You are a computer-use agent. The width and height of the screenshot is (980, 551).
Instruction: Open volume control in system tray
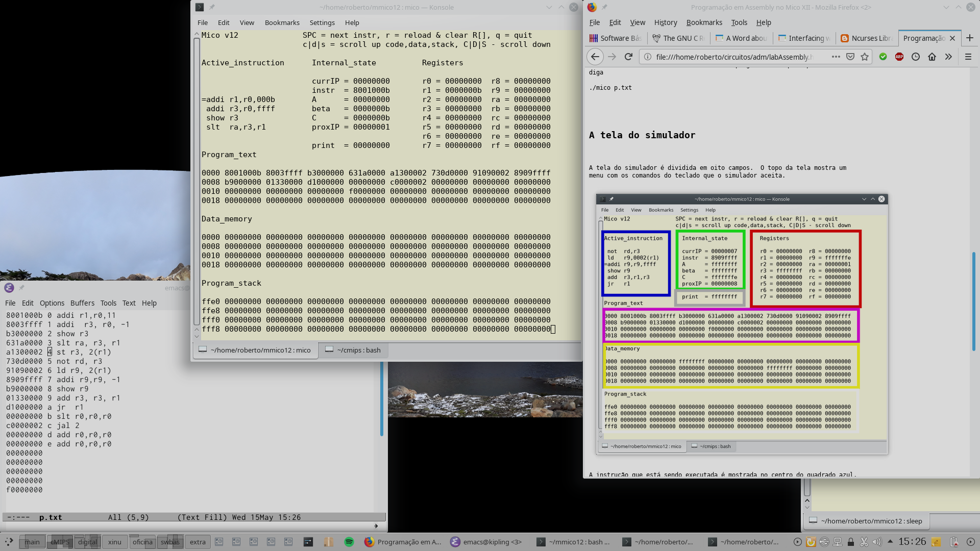pos(877,542)
